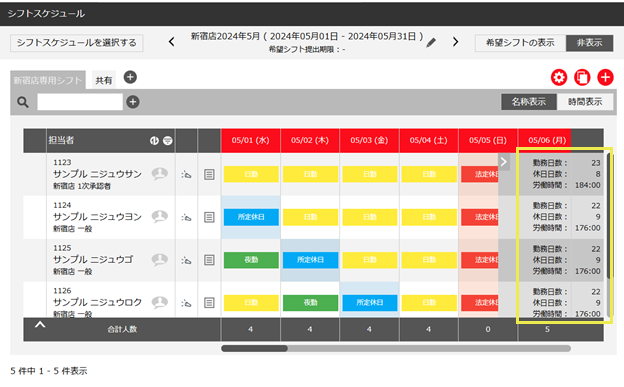624x387 pixels.
Task: Switch to 時間表示 display mode
Action: click(x=585, y=102)
